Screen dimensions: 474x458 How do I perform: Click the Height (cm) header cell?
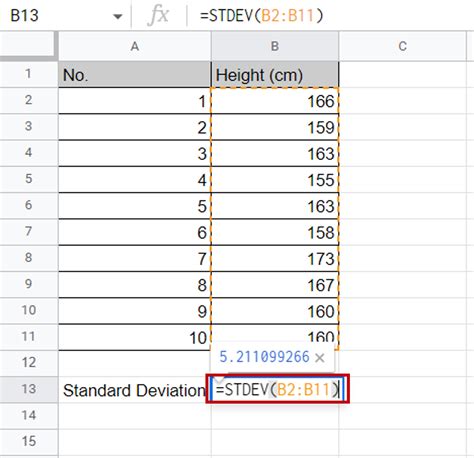click(x=275, y=75)
